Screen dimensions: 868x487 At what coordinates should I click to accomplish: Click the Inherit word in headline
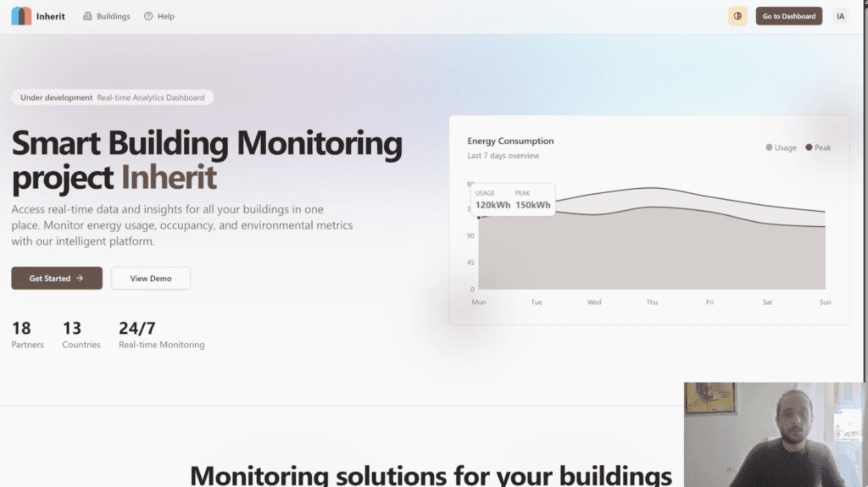169,177
